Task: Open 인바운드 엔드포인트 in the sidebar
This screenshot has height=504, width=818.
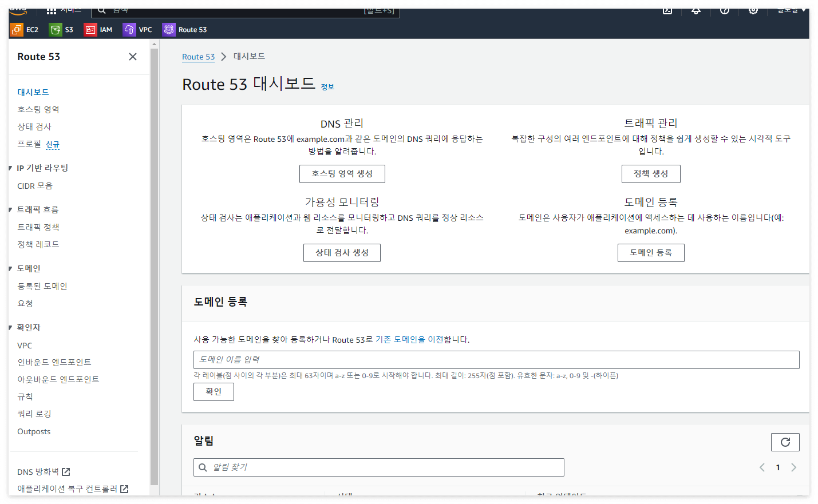Action: [54, 362]
